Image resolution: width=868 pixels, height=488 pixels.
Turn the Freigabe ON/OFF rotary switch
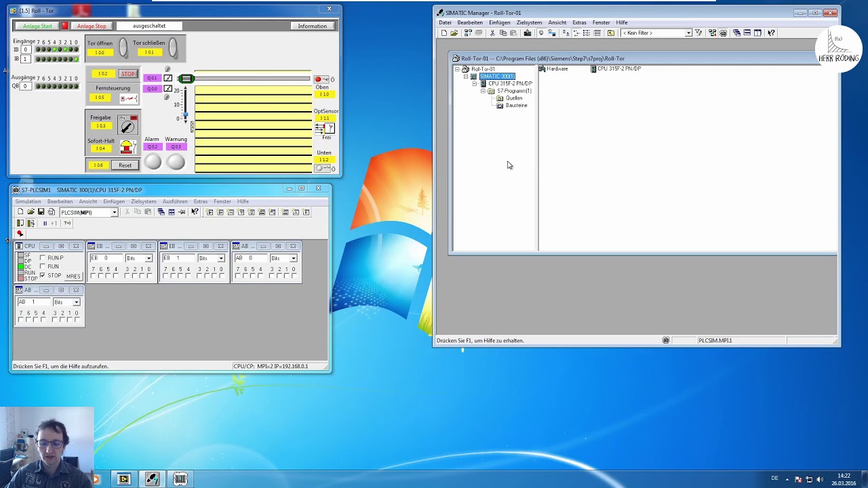point(127,125)
